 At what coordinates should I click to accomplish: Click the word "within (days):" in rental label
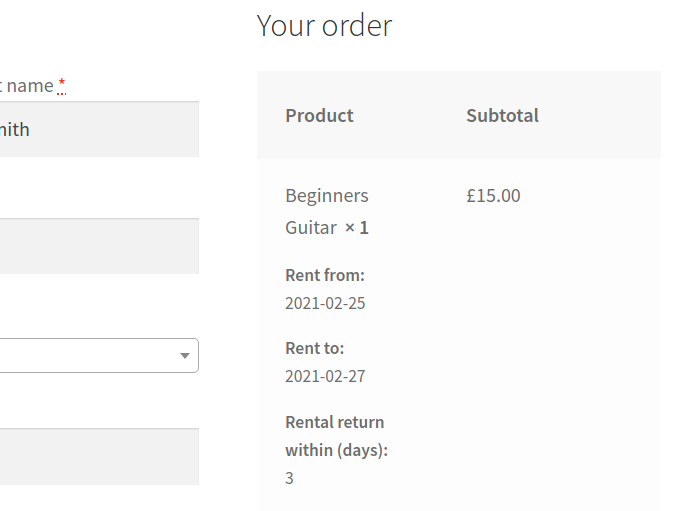pyautogui.click(x=336, y=450)
